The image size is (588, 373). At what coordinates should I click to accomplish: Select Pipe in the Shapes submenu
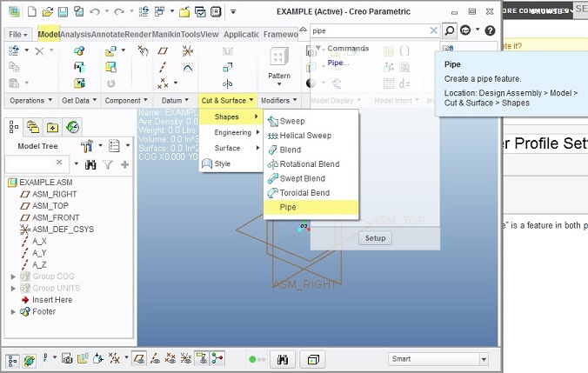311,207
